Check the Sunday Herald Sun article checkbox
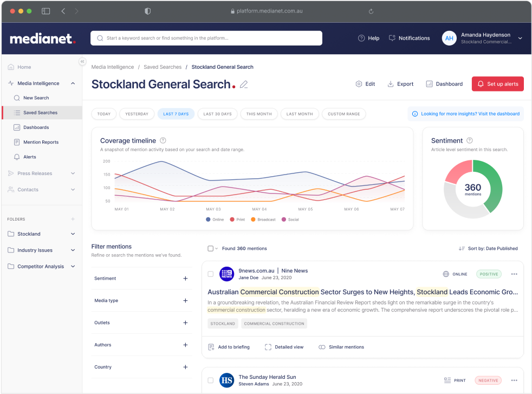 click(x=211, y=380)
